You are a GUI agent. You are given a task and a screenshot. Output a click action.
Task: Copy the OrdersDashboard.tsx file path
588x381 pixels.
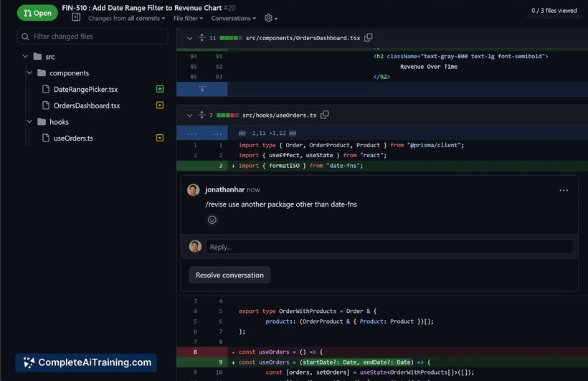click(369, 37)
